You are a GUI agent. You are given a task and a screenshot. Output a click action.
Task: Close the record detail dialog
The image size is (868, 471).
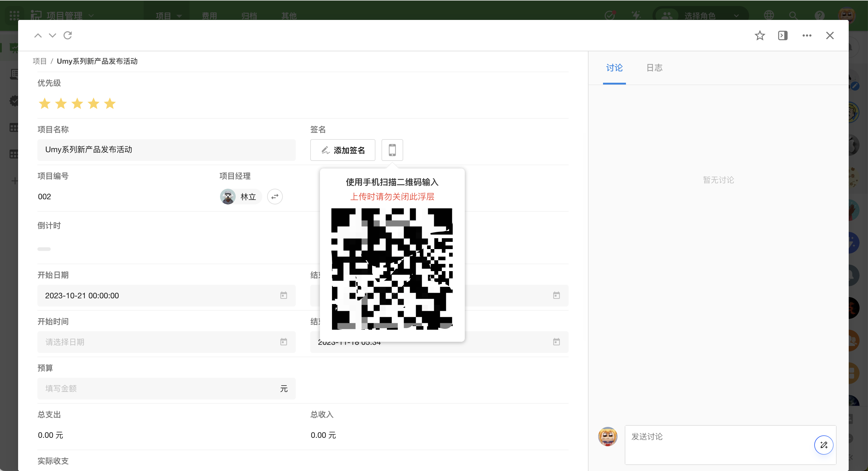[830, 35]
